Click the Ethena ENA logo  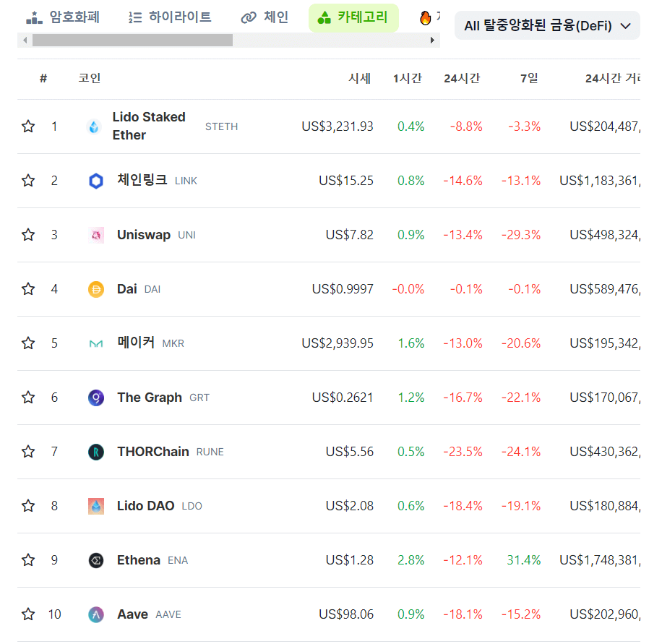tap(96, 560)
